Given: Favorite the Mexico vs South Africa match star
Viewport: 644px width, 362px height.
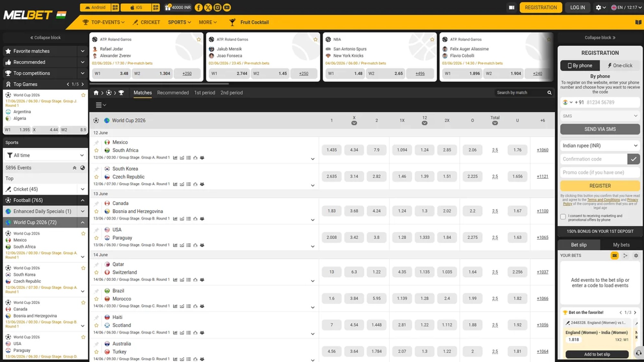Looking at the screenshot, I should [96, 150].
